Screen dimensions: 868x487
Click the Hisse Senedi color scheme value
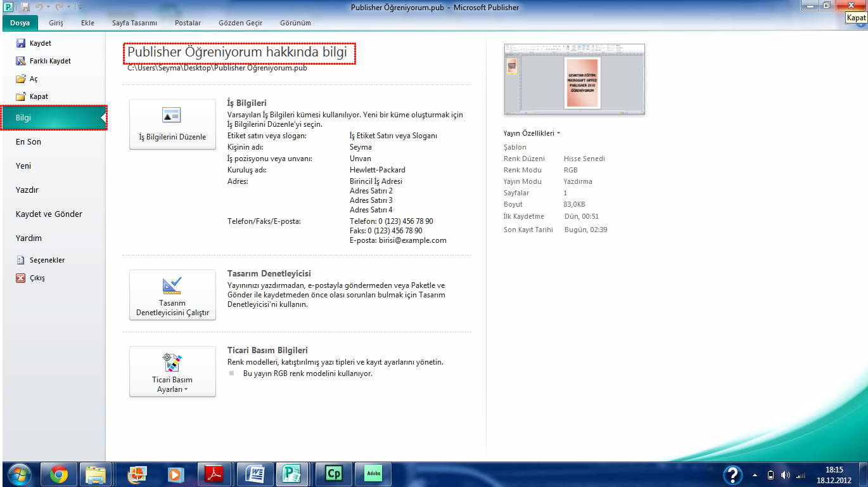tap(584, 159)
